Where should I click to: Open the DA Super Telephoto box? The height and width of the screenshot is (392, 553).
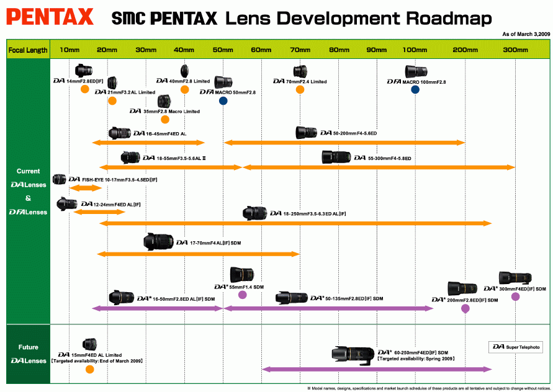[x=515, y=347]
